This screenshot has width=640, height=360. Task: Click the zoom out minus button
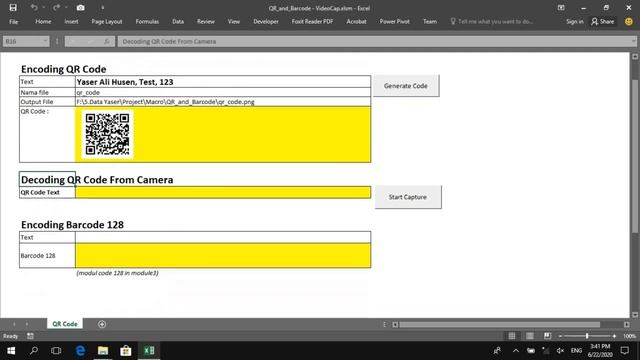pyautogui.click(x=560, y=336)
